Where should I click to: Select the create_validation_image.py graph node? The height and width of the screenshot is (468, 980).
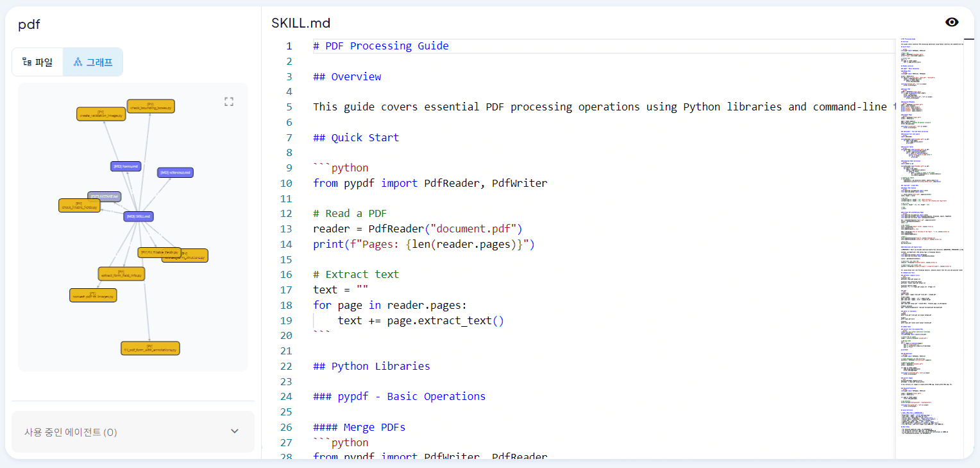(x=101, y=114)
